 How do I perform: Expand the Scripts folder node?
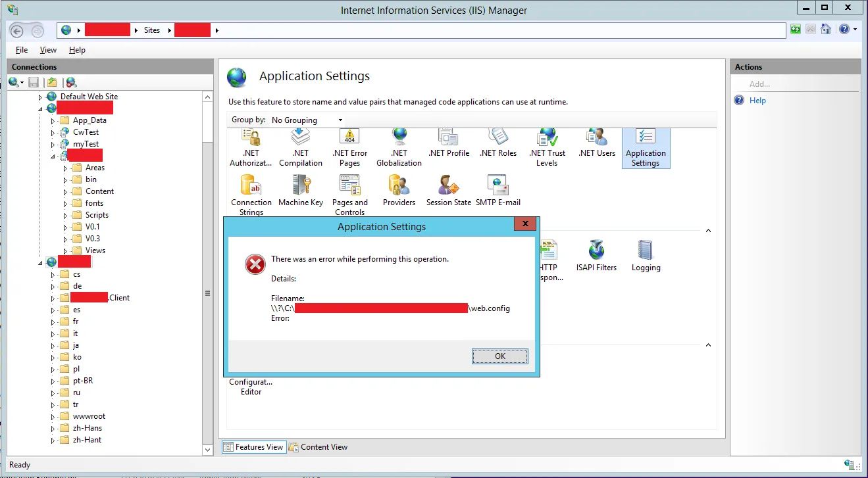coord(66,215)
